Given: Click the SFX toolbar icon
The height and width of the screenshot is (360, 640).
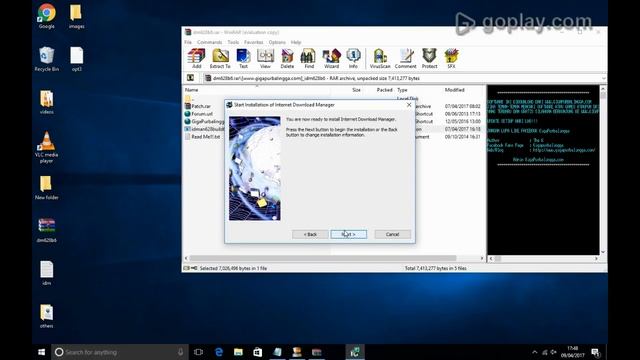Looking at the screenshot, I should 451,58.
